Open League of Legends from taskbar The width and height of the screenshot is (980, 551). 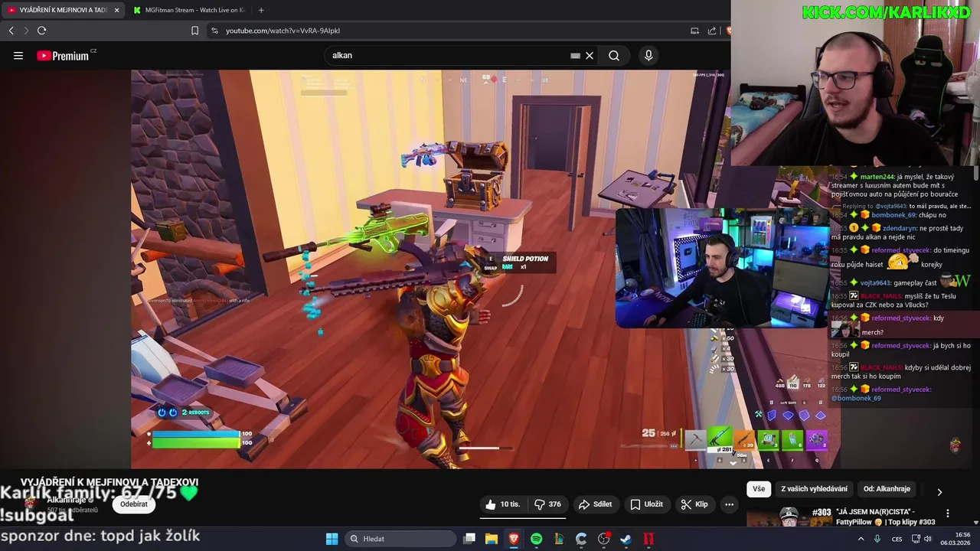coord(559,539)
